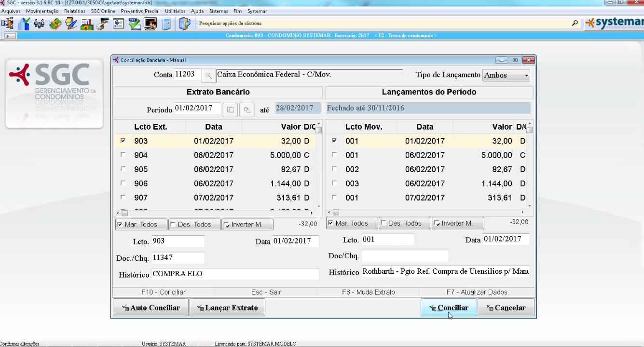Click the Auto Conciliar button
Viewport: 644px width, 347px height.
151,308
